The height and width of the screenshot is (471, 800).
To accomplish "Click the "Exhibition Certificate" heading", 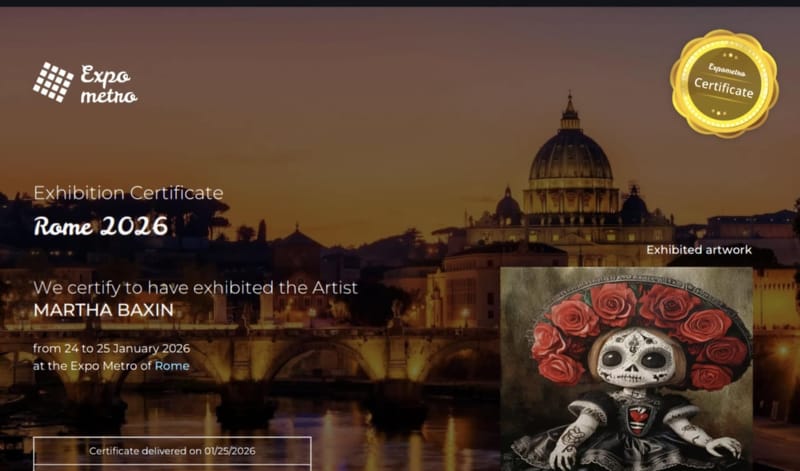I will pos(128,193).
